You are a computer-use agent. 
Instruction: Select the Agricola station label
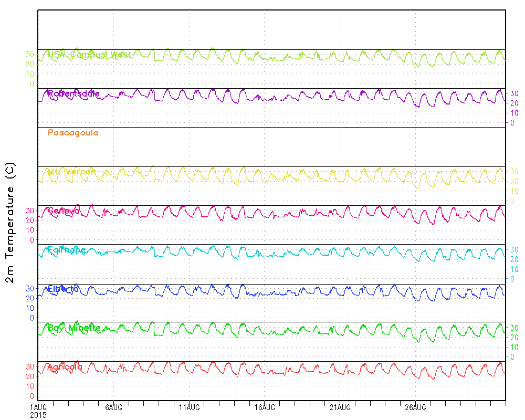point(65,367)
